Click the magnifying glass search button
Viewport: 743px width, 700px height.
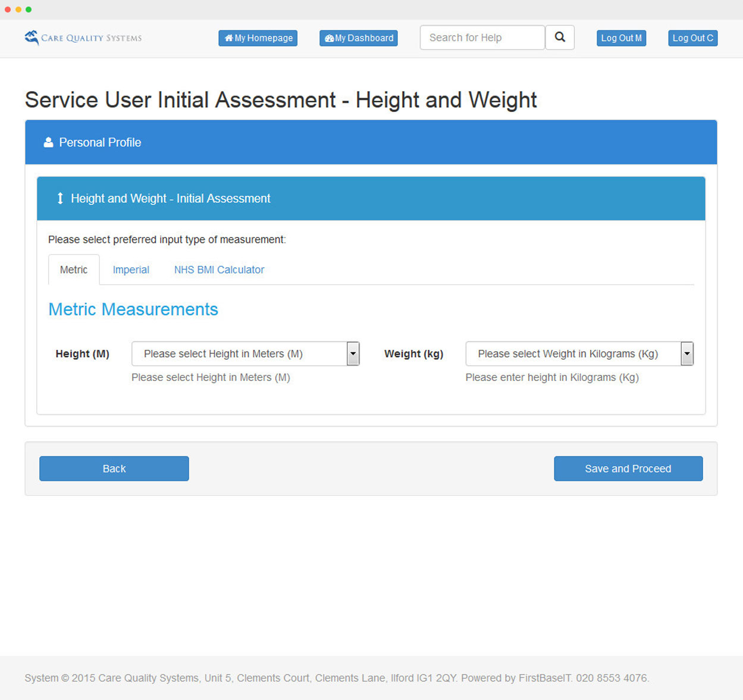(560, 37)
